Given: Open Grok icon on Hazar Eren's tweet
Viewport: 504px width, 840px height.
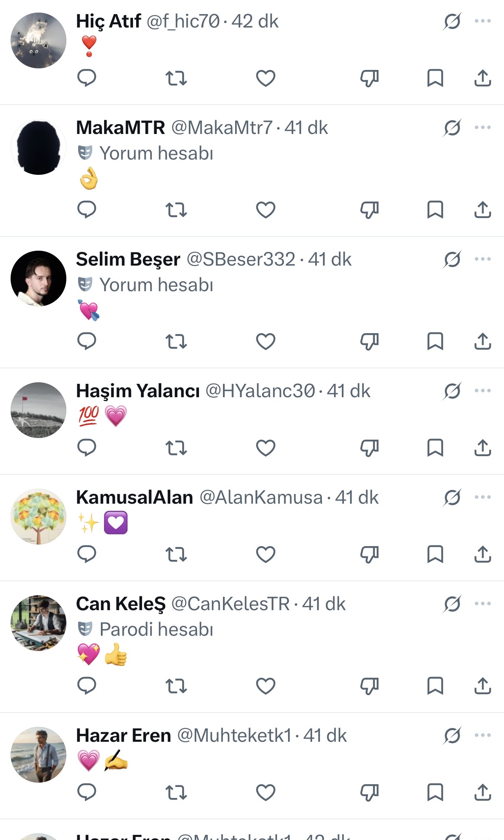Looking at the screenshot, I should click(452, 735).
